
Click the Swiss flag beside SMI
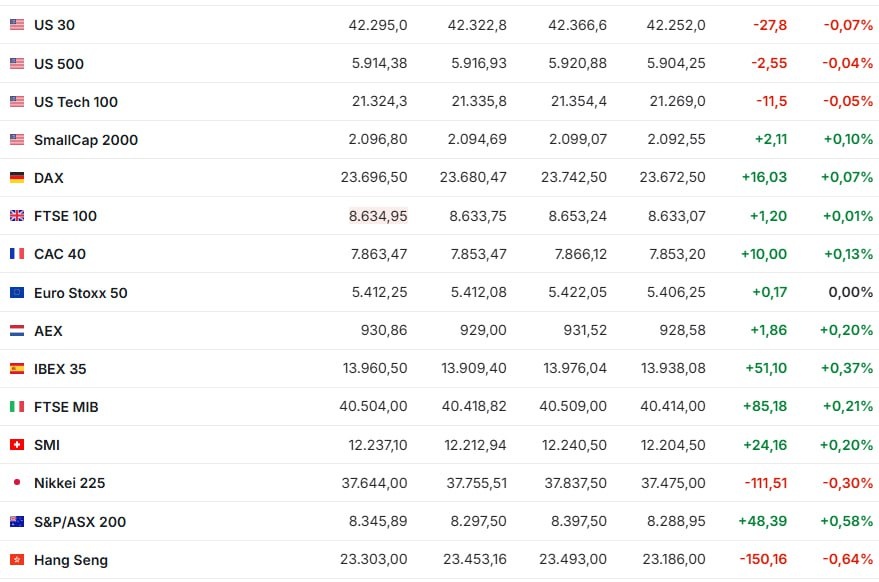(17, 445)
